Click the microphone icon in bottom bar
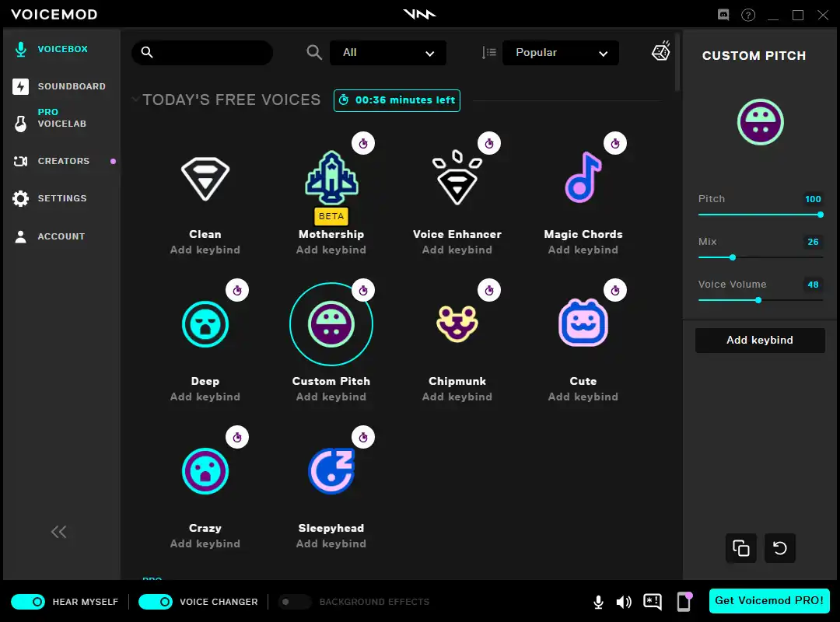Screen dimensions: 840x622 [598, 603]
